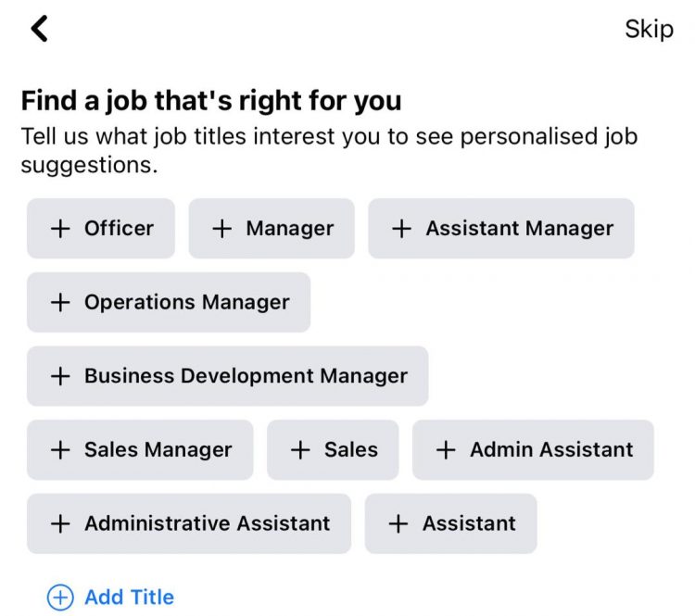Image resolution: width=695 pixels, height=616 pixels.
Task: Skip the job titles step
Action: pos(649,29)
